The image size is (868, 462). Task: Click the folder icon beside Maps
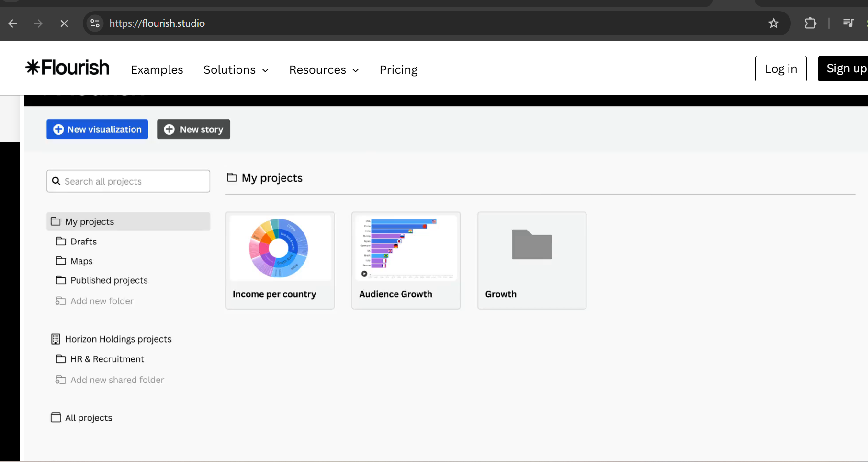pos(61,261)
